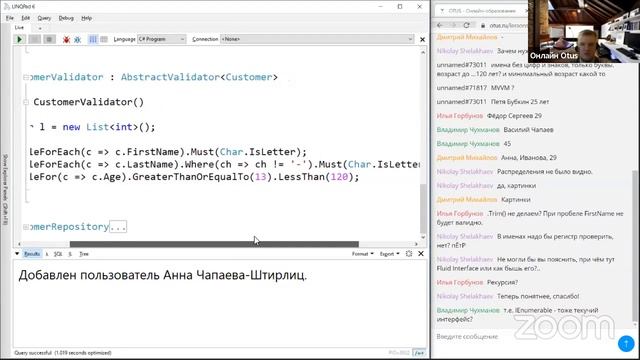Click AbstractValidator in the class declaration
Image resolution: width=640 pixels, height=360 pixels.
tap(170, 77)
